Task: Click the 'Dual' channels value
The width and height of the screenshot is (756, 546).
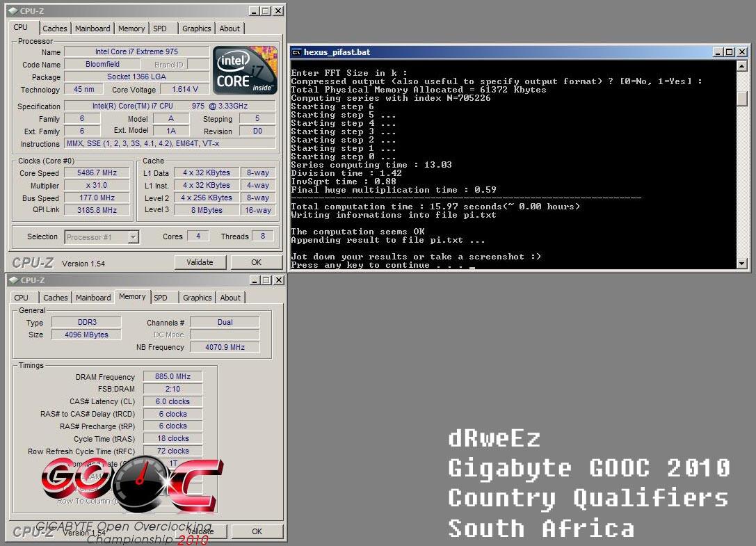Action: click(x=225, y=322)
